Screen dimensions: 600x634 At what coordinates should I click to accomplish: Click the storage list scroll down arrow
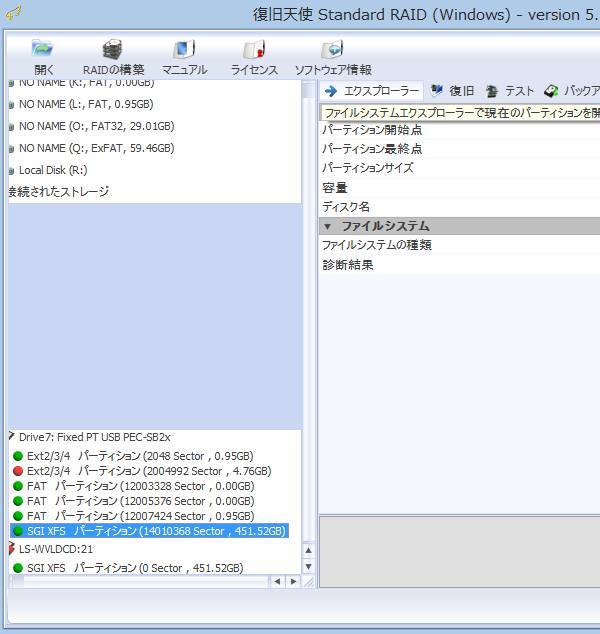click(308, 567)
